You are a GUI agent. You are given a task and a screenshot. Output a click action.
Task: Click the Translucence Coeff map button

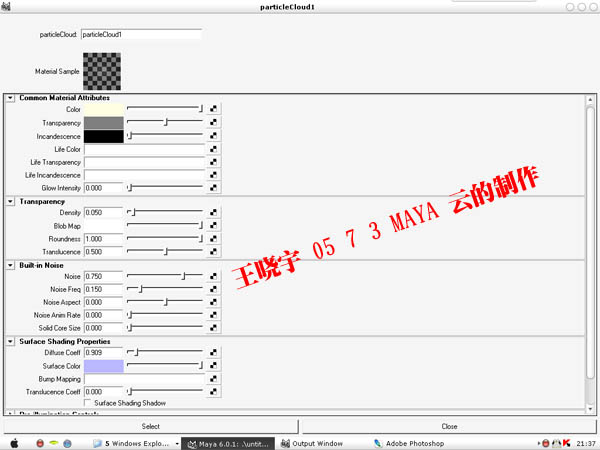[x=214, y=392]
